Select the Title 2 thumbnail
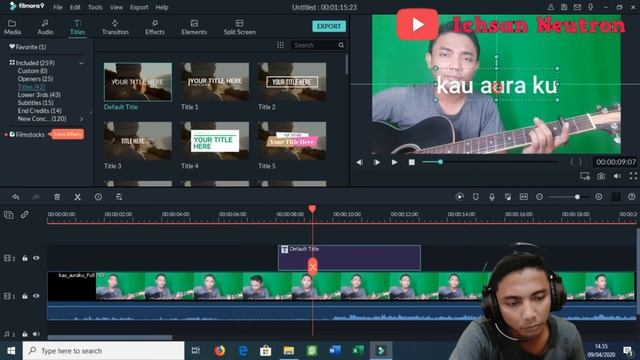640x360 pixels. point(292,82)
